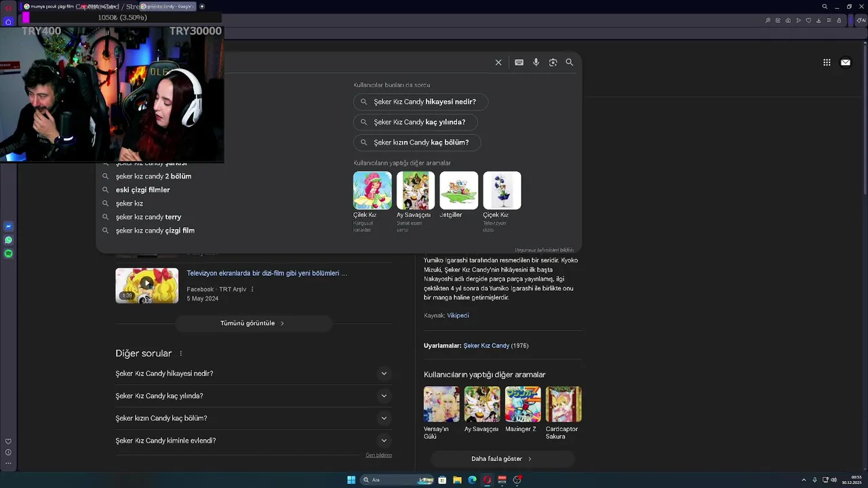Click suggestion chip 'Şeker Kız Candy kaç yılında?'
Screen dimensions: 868x488
coord(415,122)
